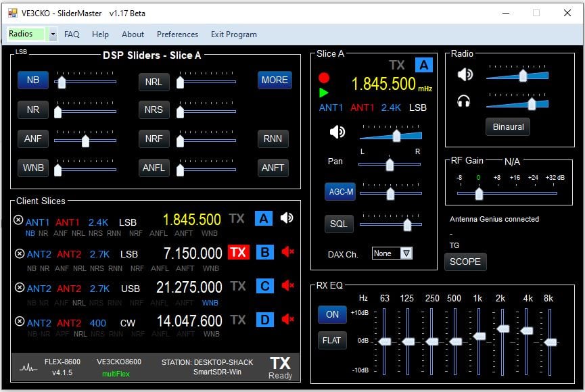Close the 7.150.000 client slice
Image resolution: width=585 pixels, height=392 pixels.
(20, 253)
